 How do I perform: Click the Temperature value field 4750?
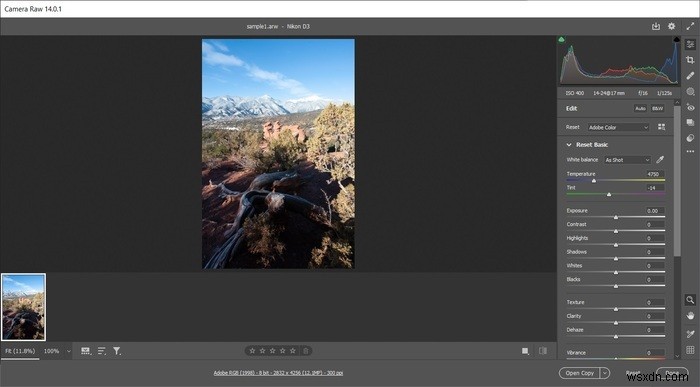(654, 174)
